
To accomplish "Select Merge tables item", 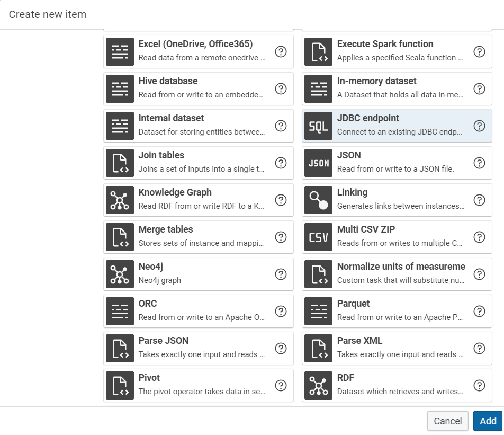I will tap(201, 237).
